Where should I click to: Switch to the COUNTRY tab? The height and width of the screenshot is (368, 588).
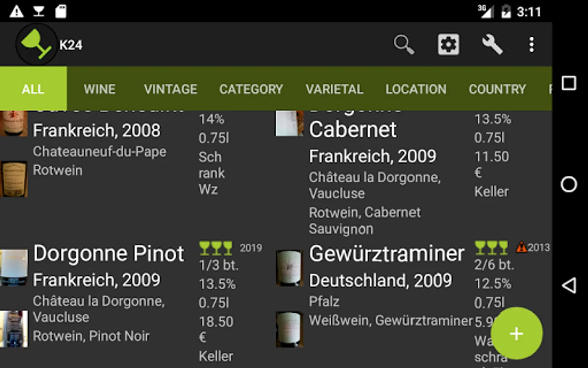click(497, 89)
